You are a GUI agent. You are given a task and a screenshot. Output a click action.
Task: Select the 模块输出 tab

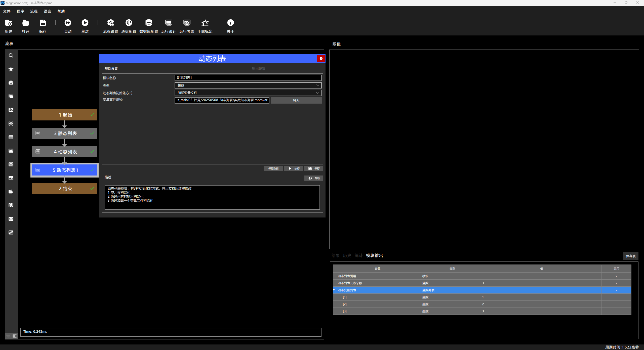tap(374, 256)
